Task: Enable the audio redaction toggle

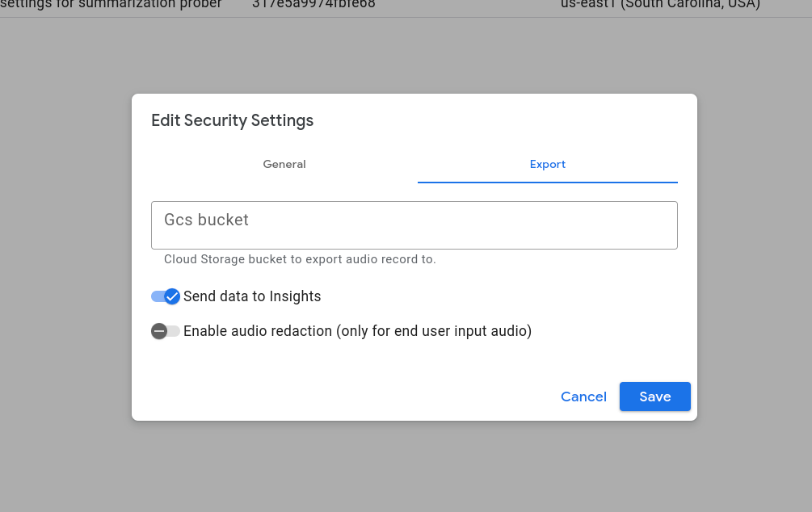Action: coord(166,331)
